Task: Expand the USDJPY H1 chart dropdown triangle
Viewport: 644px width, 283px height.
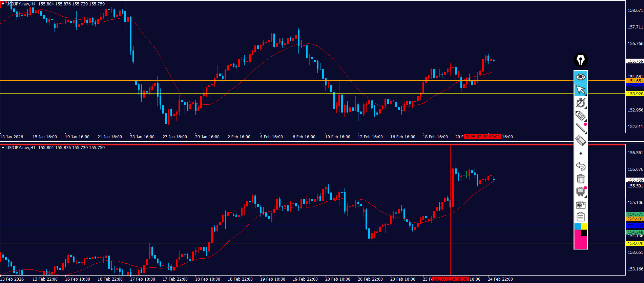Action: point(3,148)
